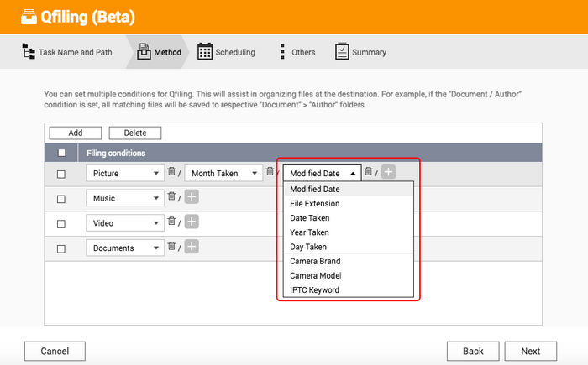Collapse the open Modified Date dropdown
The height and width of the screenshot is (365, 588).
[322, 173]
